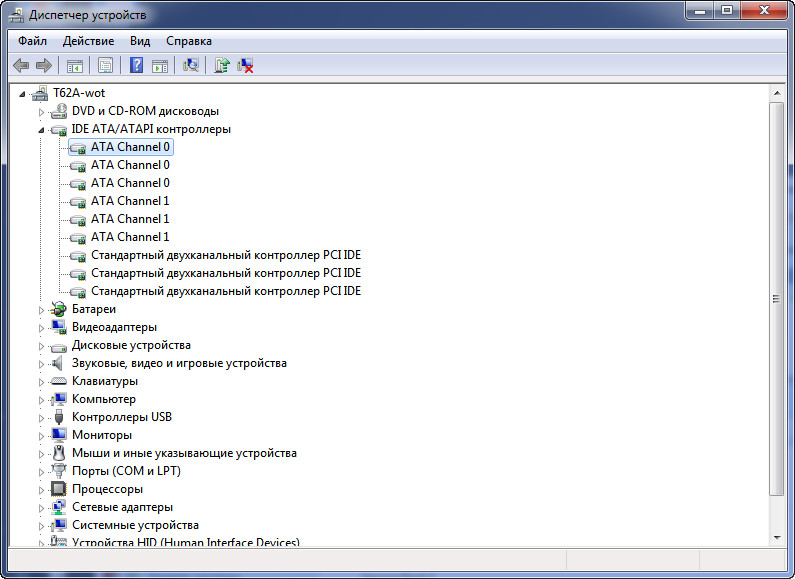Image resolution: width=795 pixels, height=579 pixels.
Task: Click the USB plug icon next to Контроллеры USB
Action: tap(59, 417)
